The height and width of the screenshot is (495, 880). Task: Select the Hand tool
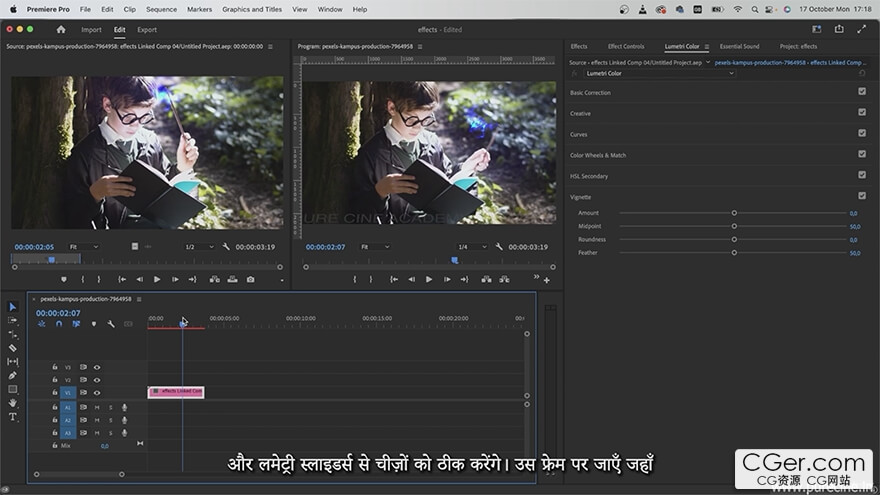[13, 402]
